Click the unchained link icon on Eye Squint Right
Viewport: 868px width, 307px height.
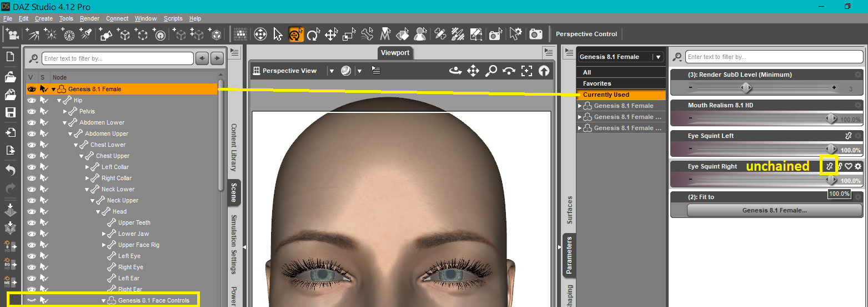coord(829,166)
